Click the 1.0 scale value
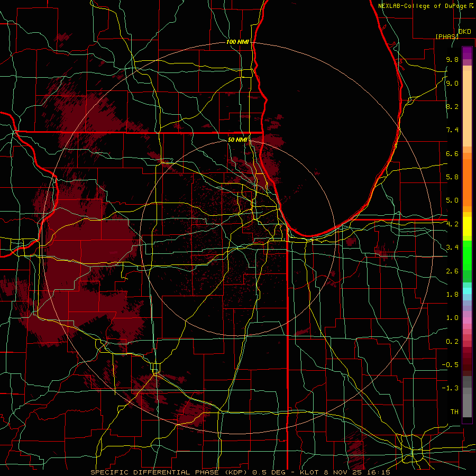 [x=452, y=318]
